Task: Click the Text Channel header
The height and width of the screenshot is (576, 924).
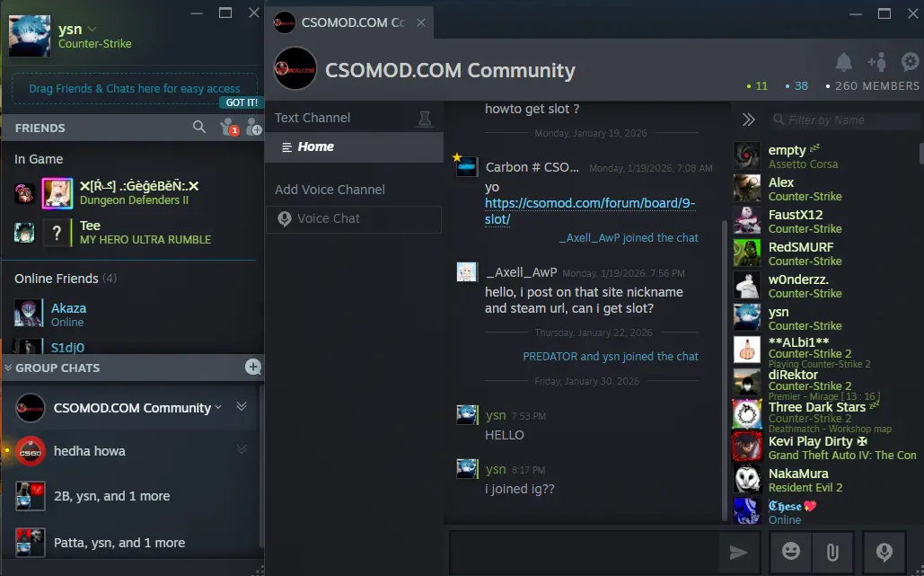Action: point(312,118)
